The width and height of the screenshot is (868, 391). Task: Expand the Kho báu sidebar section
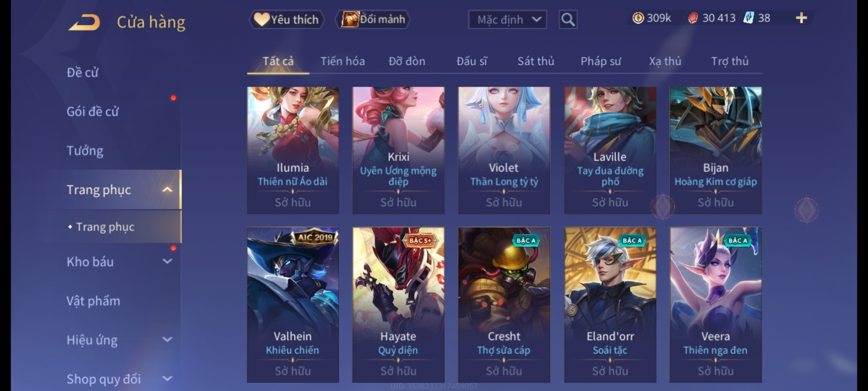coord(167,261)
